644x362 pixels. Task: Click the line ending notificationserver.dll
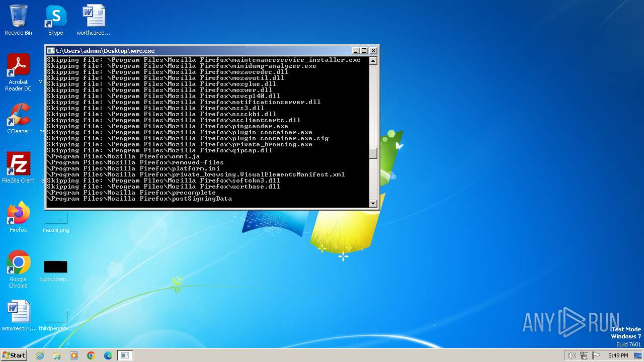coord(184,102)
